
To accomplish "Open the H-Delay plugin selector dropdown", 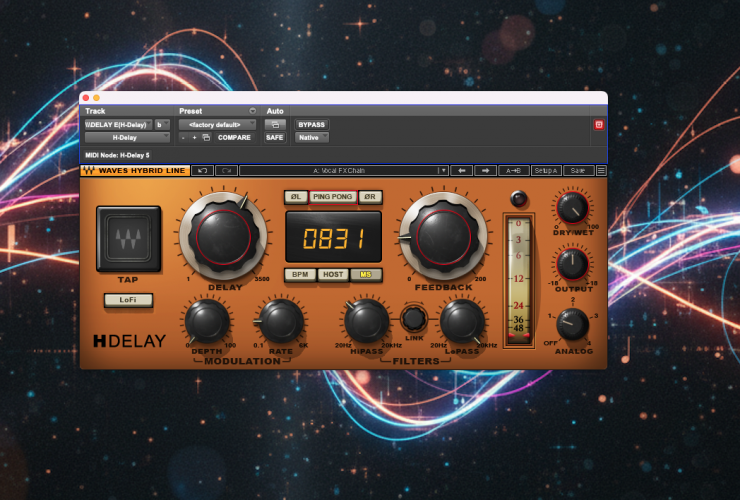I will [127, 137].
